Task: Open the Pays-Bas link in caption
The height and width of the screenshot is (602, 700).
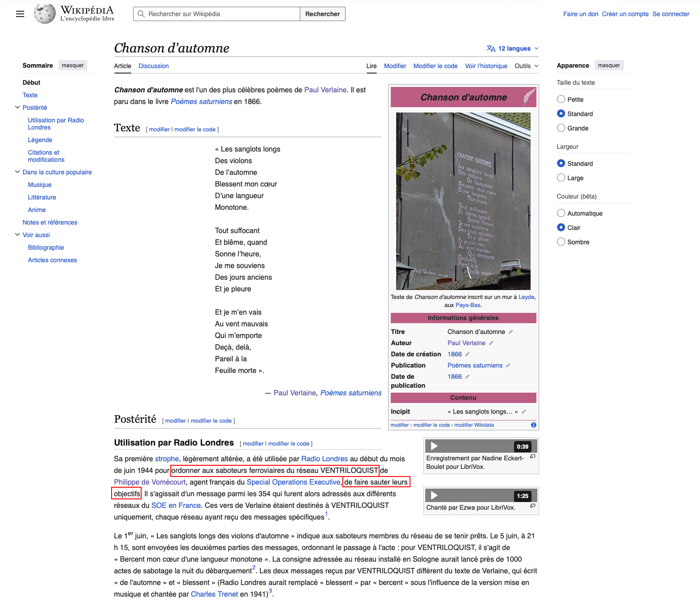Action: (x=468, y=305)
